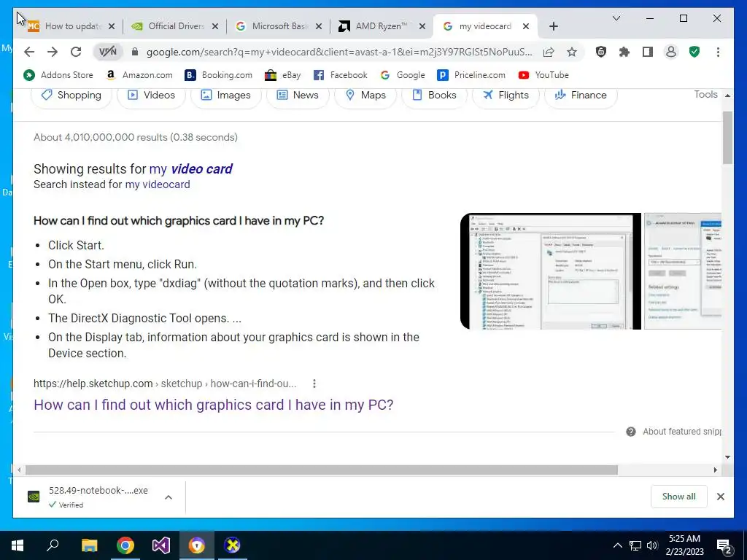This screenshot has width=747, height=560.
Task: Open the user profile icon
Action: pyautogui.click(x=671, y=52)
